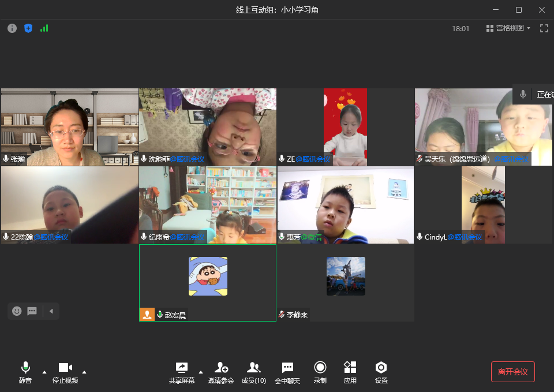Select 惠芳's video tile

pyautogui.click(x=346, y=205)
